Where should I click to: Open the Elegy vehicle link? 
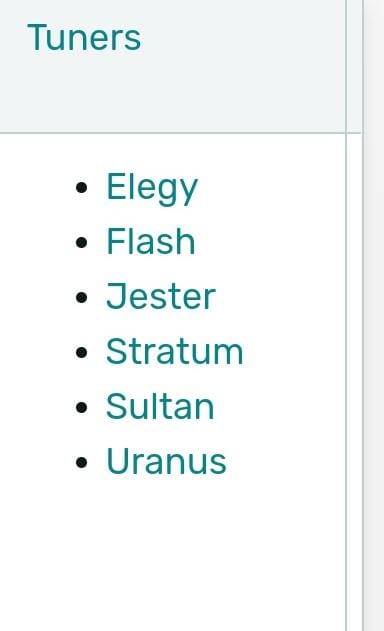pyautogui.click(x=152, y=188)
